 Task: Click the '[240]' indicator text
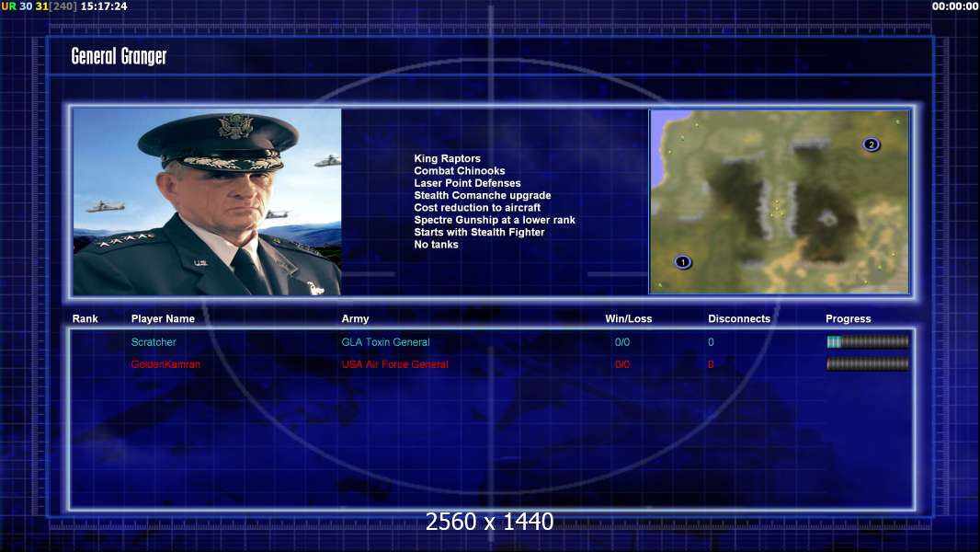click(x=63, y=6)
